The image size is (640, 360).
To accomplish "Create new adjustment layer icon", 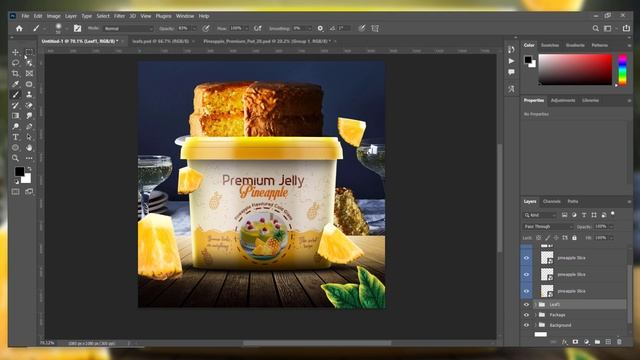I will (587, 342).
